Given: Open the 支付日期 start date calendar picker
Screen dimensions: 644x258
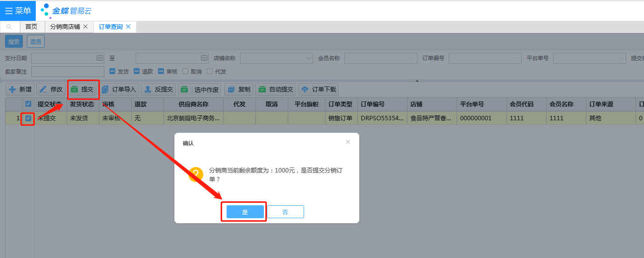Looking at the screenshot, I should click(99, 58).
